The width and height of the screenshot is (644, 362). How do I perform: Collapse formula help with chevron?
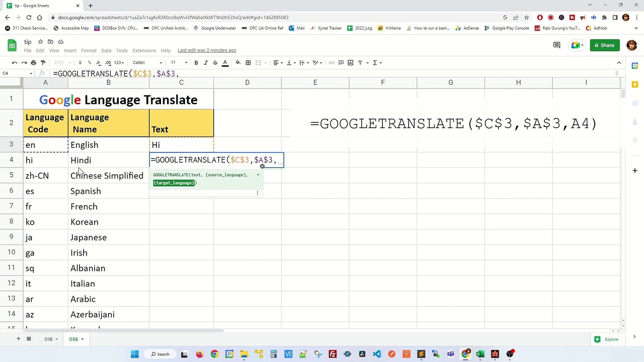[x=258, y=175]
